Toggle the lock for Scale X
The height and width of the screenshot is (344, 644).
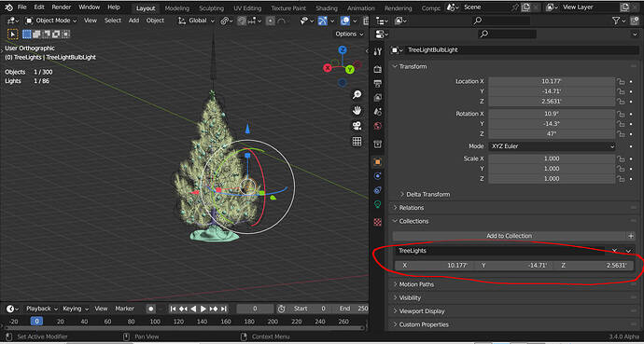click(621, 159)
